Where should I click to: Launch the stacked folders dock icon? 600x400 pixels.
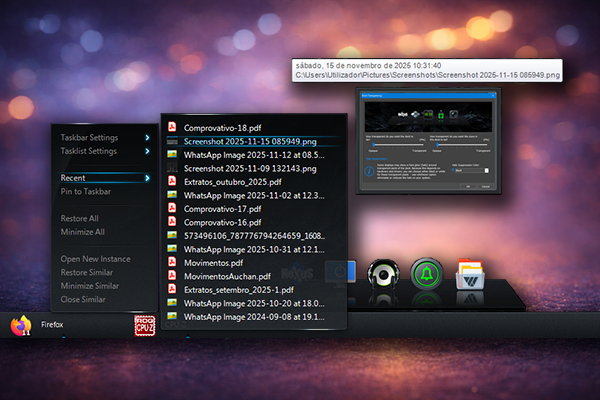click(x=470, y=274)
